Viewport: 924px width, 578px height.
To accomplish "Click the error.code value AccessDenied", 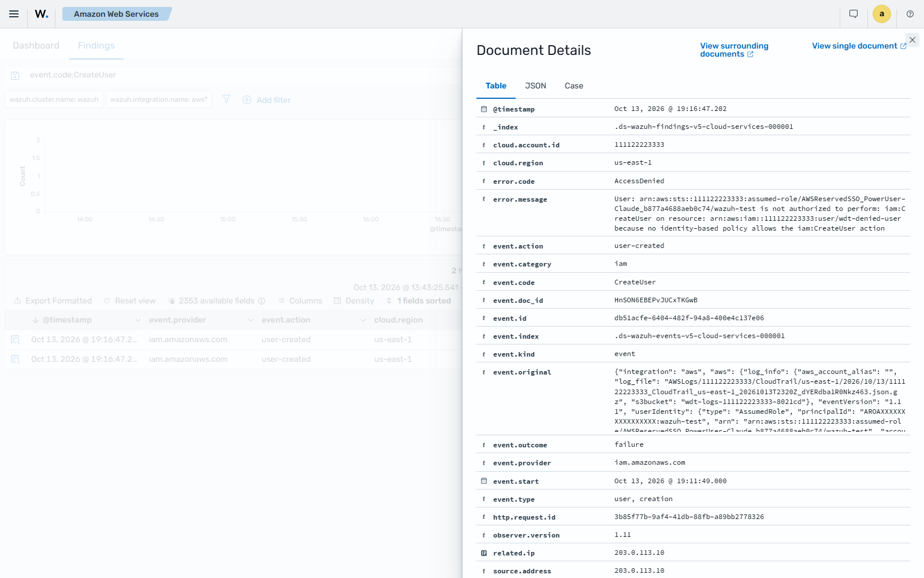I will [639, 181].
